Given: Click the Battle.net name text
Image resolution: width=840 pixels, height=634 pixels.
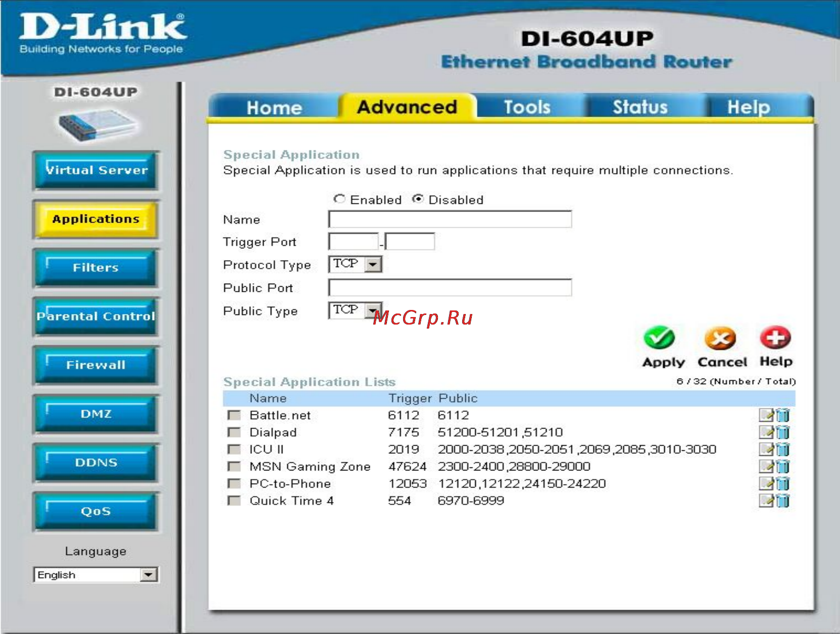Looking at the screenshot, I should tap(280, 415).
